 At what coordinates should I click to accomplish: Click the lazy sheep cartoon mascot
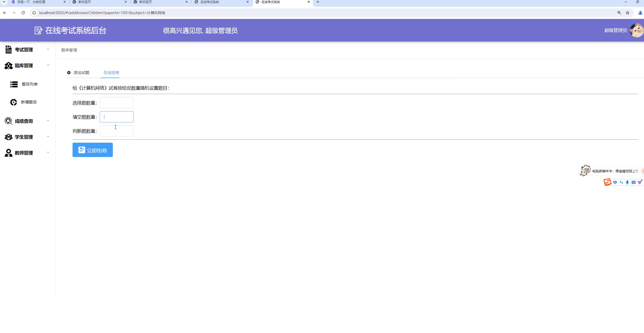[x=585, y=170]
